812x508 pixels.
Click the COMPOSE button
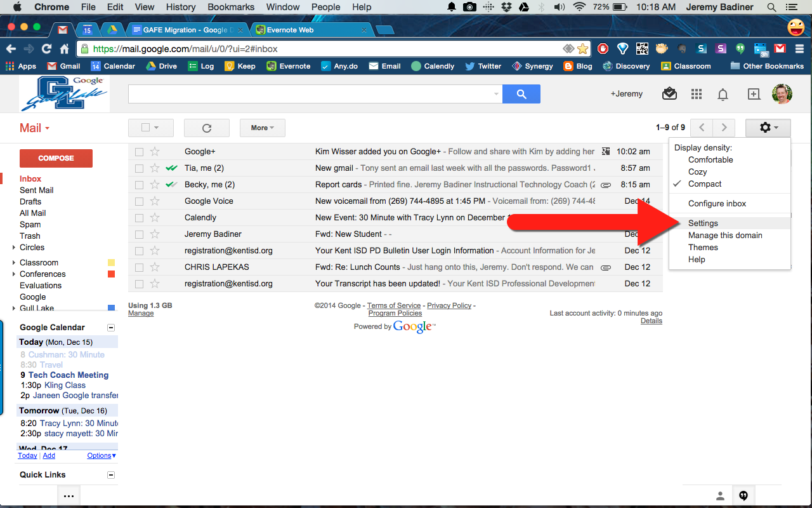click(56, 158)
